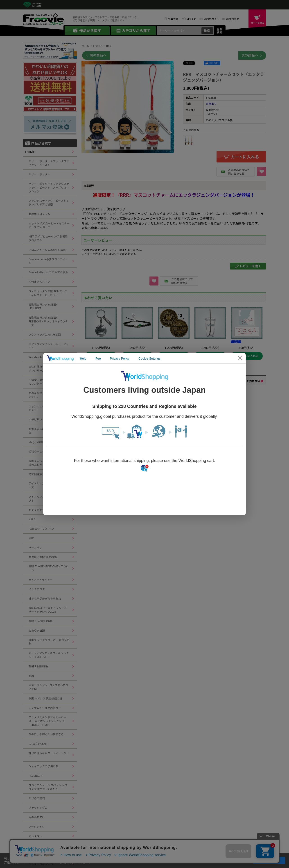Expand the REVENGER sidebar item
The height and width of the screenshot is (868, 289).
tap(50, 776)
